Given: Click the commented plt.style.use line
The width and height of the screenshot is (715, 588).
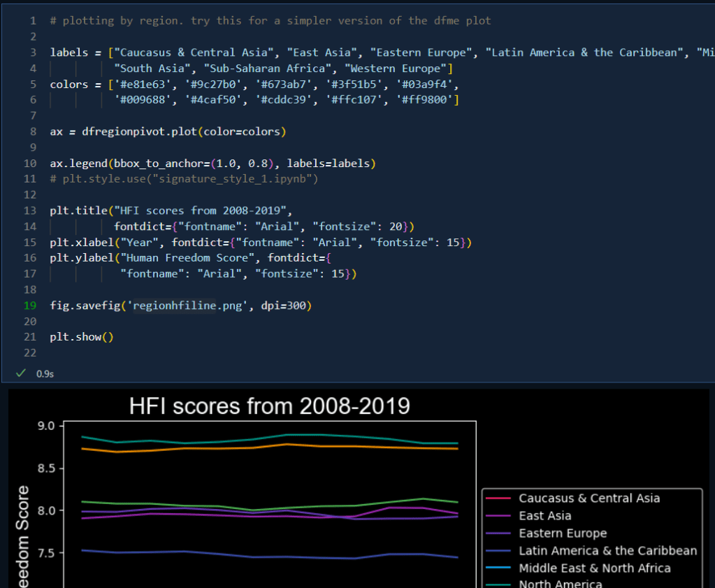Looking at the screenshot, I should tap(184, 179).
